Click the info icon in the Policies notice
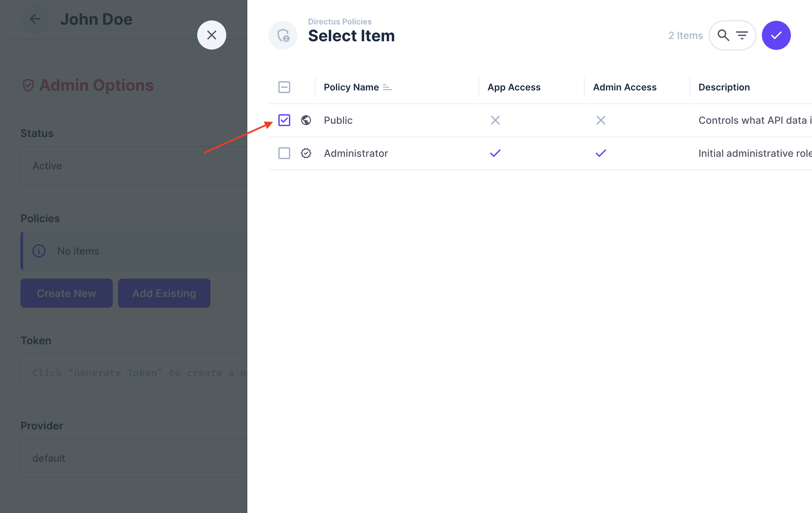 pyautogui.click(x=39, y=251)
